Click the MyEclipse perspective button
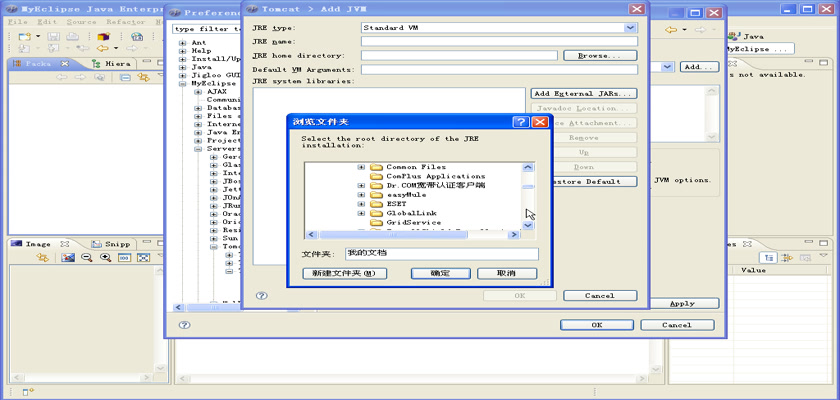 point(760,49)
